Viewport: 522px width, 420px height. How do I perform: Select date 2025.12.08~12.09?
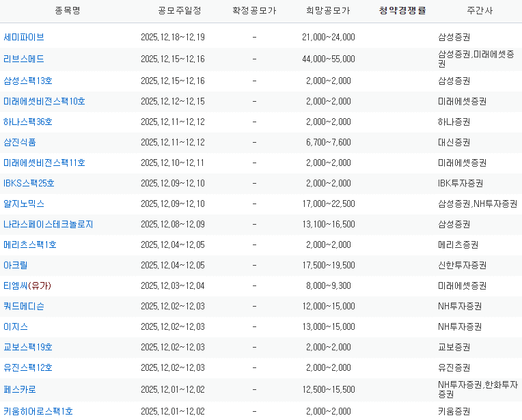[x=173, y=224]
